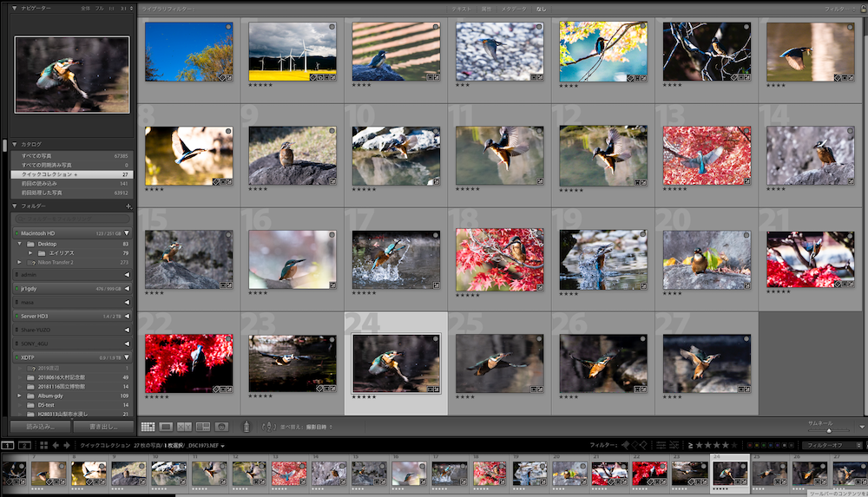Viewport: 868px width, 497px height.
Task: Click the filmstrip go-forward arrow
Action: tap(69, 446)
